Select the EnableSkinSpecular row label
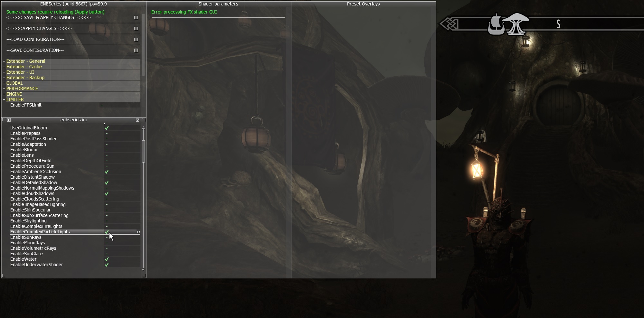644x318 pixels. (31, 210)
